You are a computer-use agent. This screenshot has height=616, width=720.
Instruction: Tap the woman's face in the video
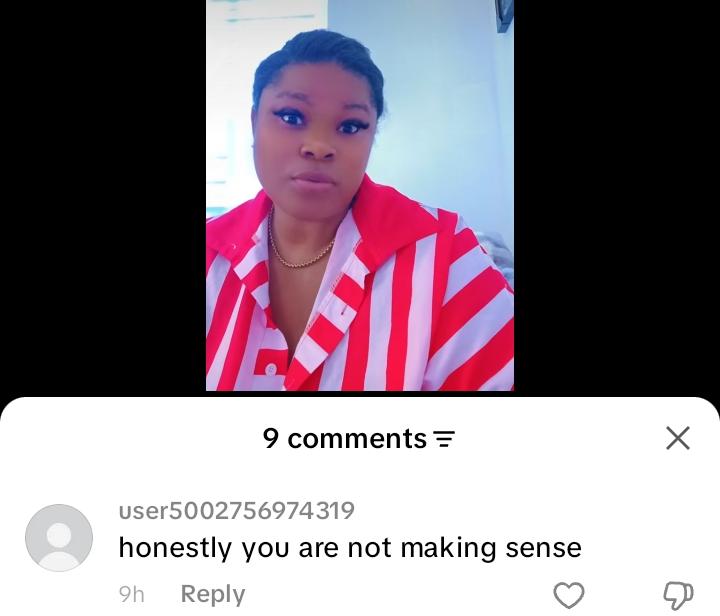(x=318, y=133)
